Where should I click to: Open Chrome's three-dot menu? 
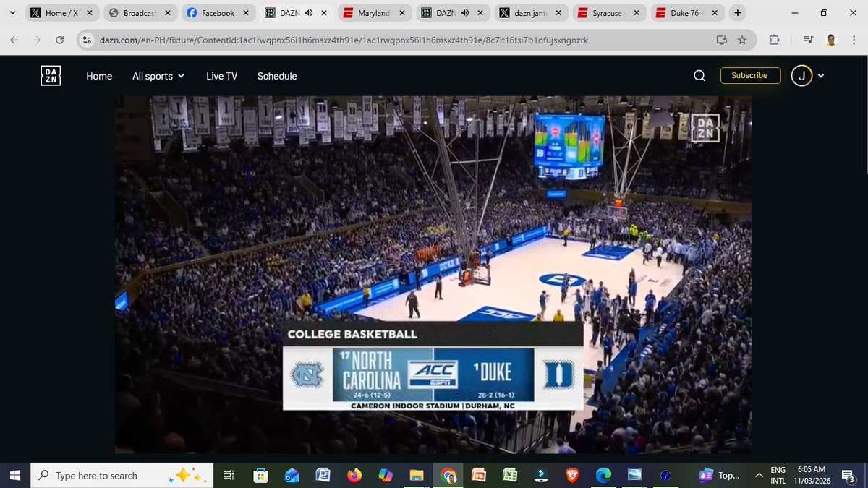[855, 41]
